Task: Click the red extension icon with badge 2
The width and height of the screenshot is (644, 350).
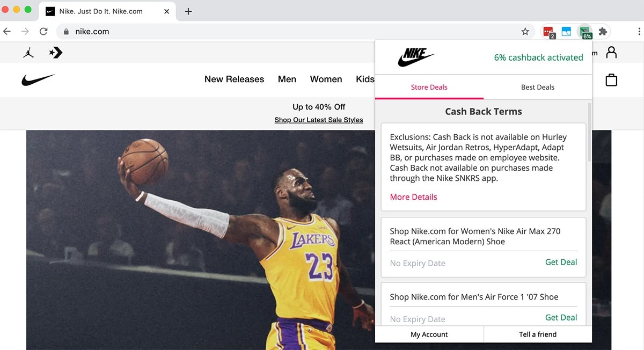Action: (x=548, y=32)
